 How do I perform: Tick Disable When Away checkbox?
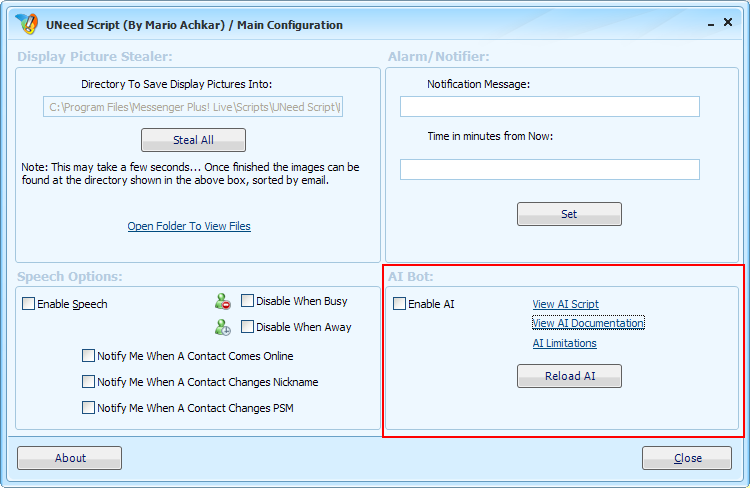247,327
